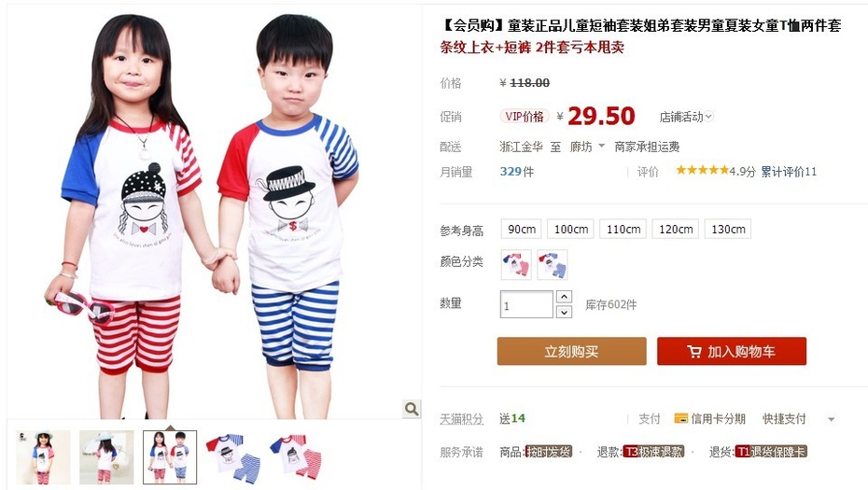Click the credit card installment icon
This screenshot has width=868, height=490.
pyautogui.click(x=681, y=418)
